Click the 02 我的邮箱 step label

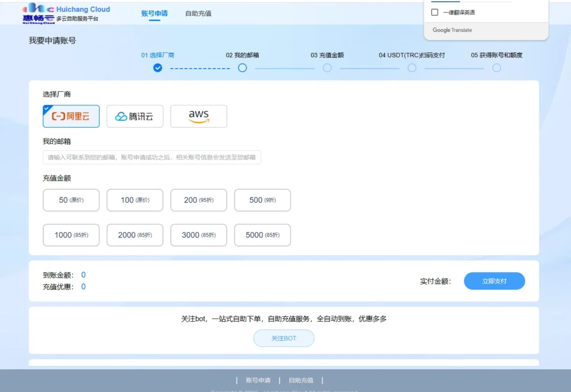(x=243, y=55)
